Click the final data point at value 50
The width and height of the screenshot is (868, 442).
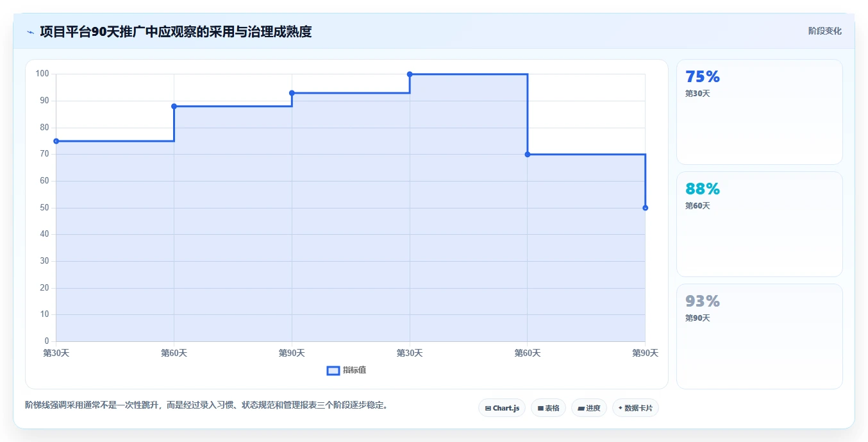click(645, 208)
